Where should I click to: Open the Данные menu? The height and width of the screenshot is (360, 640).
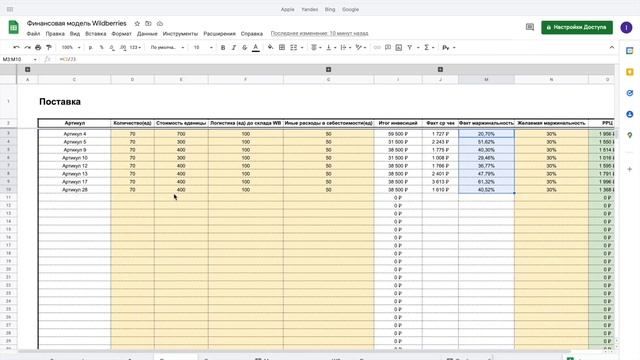pyautogui.click(x=147, y=33)
